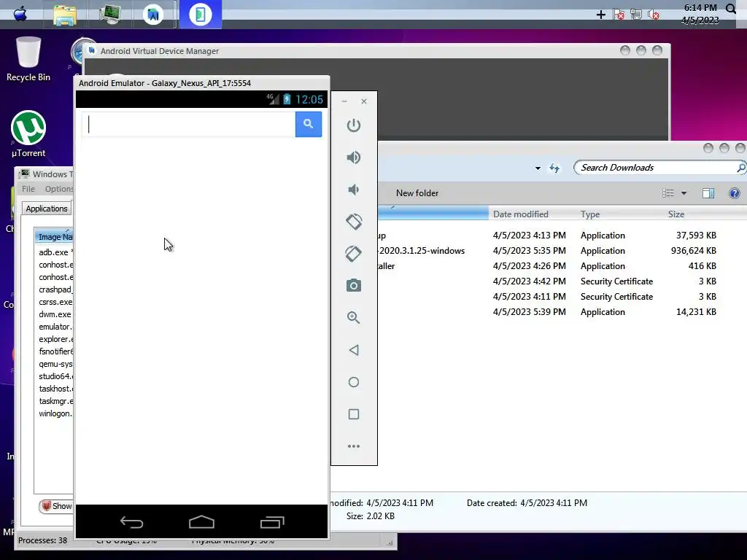Open the Explorer help question mark icon
The image size is (747, 560).
tap(734, 192)
